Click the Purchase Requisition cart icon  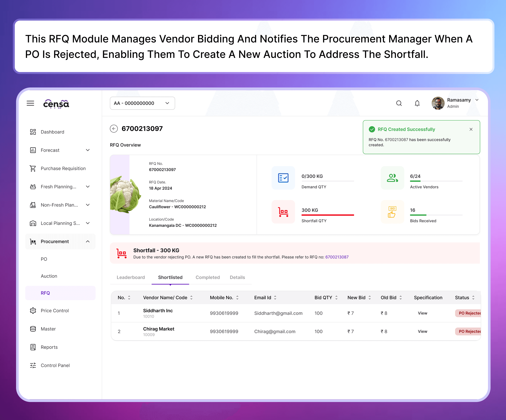33,168
